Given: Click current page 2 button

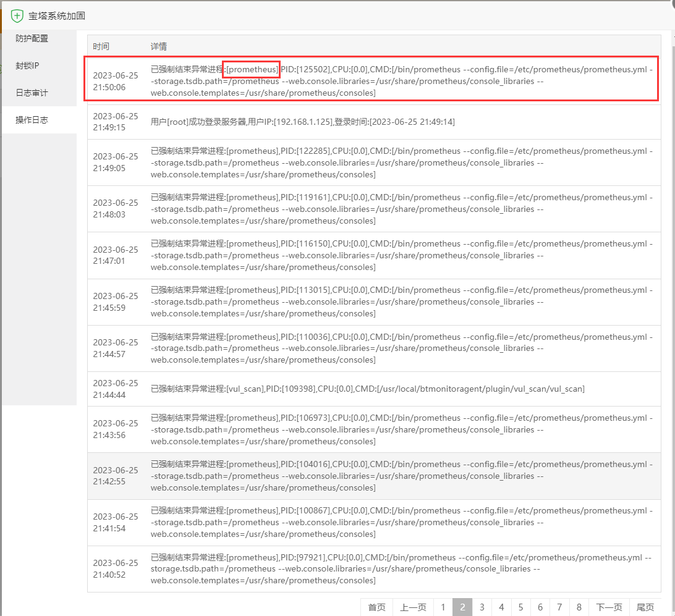Looking at the screenshot, I should (x=462, y=607).
